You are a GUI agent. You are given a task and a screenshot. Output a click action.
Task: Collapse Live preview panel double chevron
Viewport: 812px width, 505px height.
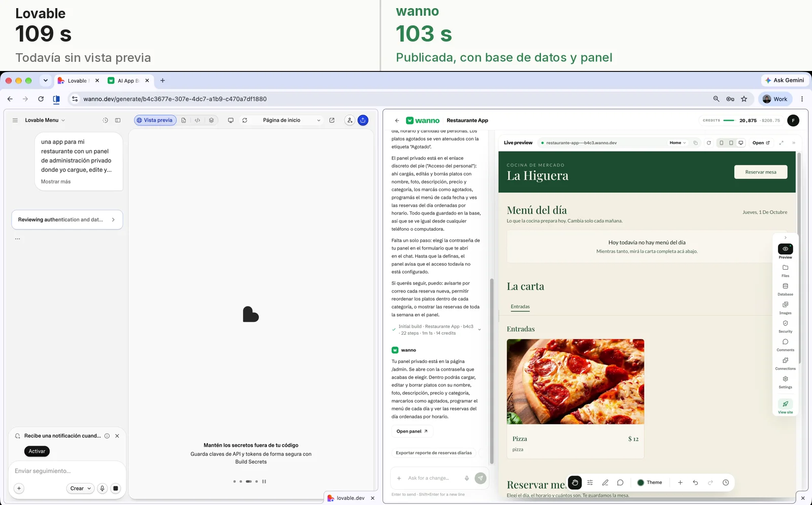794,143
